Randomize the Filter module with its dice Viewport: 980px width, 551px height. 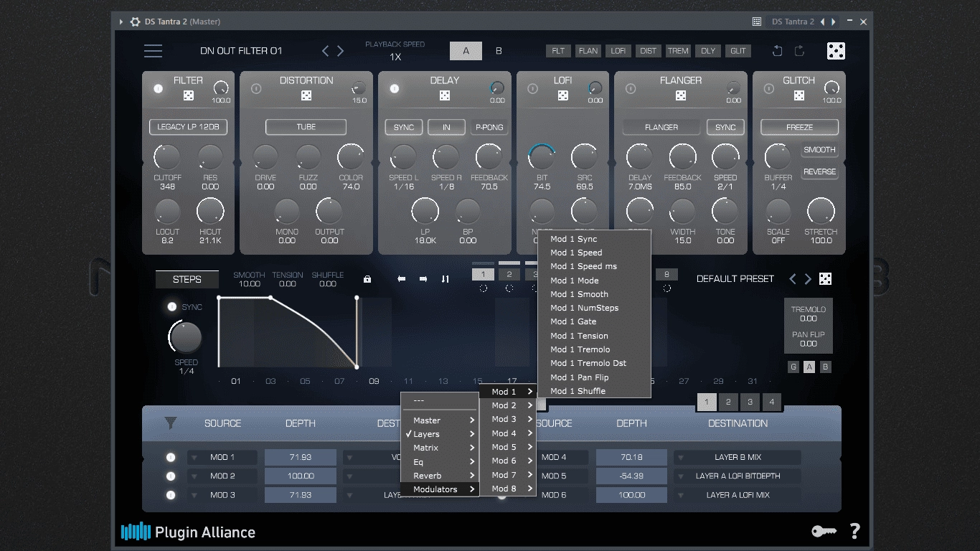pyautogui.click(x=188, y=95)
